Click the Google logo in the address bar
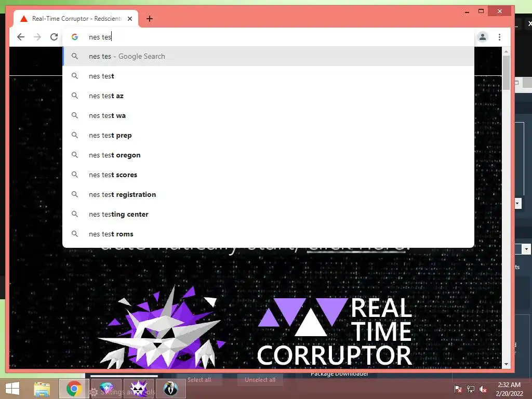 pyautogui.click(x=75, y=37)
